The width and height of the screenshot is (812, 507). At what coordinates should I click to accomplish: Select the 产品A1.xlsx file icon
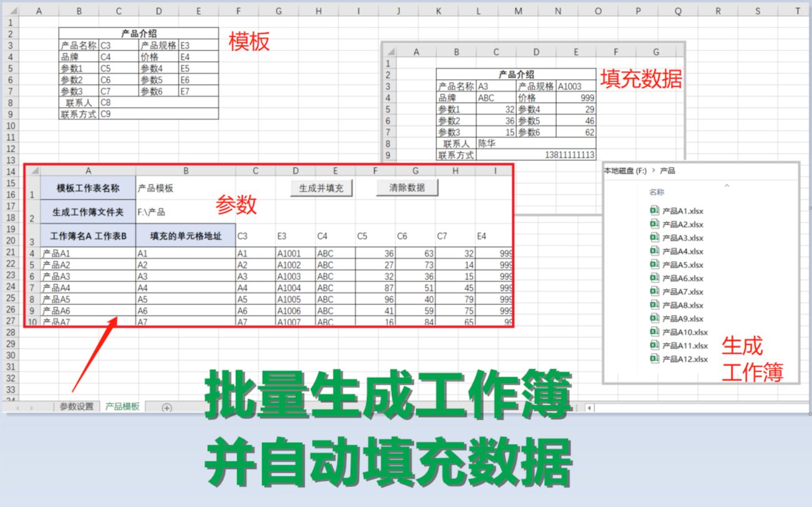click(655, 211)
